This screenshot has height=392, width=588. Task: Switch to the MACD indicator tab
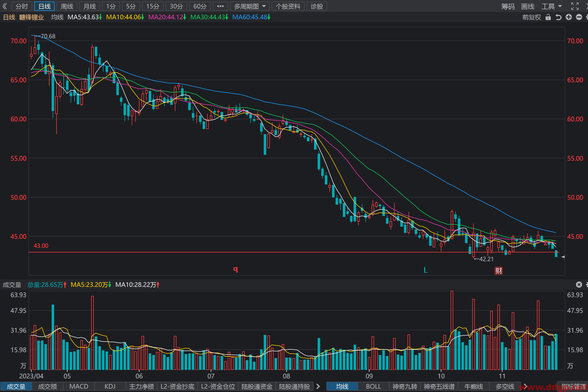pyautogui.click(x=79, y=386)
